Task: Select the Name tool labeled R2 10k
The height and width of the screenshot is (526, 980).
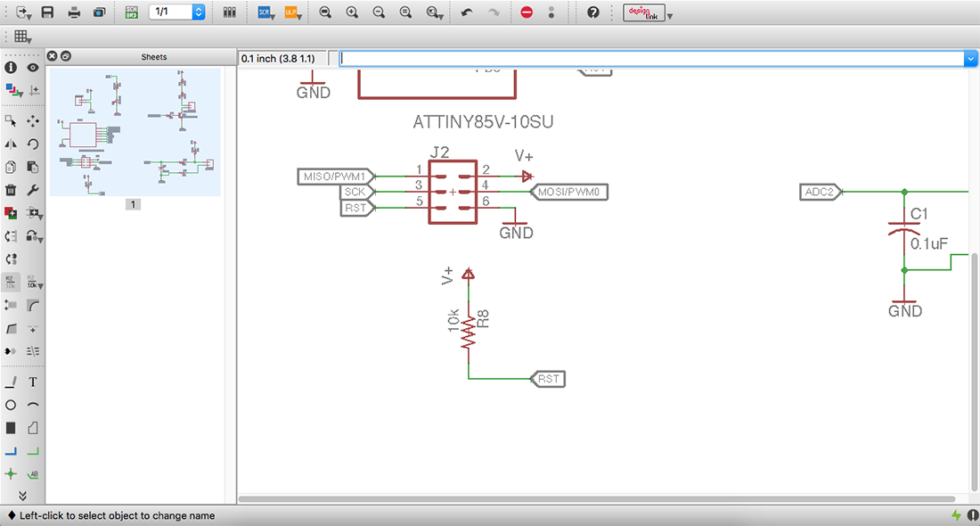Action: pyautogui.click(x=11, y=282)
